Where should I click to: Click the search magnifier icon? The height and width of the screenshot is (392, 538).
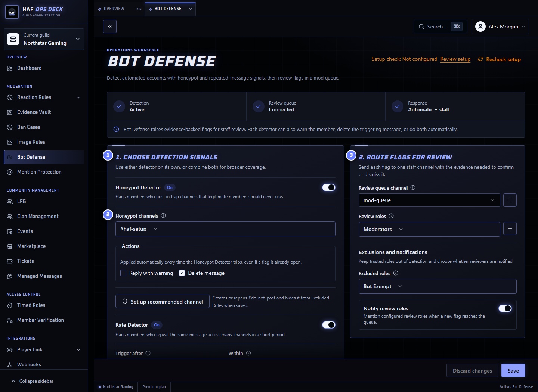click(x=421, y=27)
